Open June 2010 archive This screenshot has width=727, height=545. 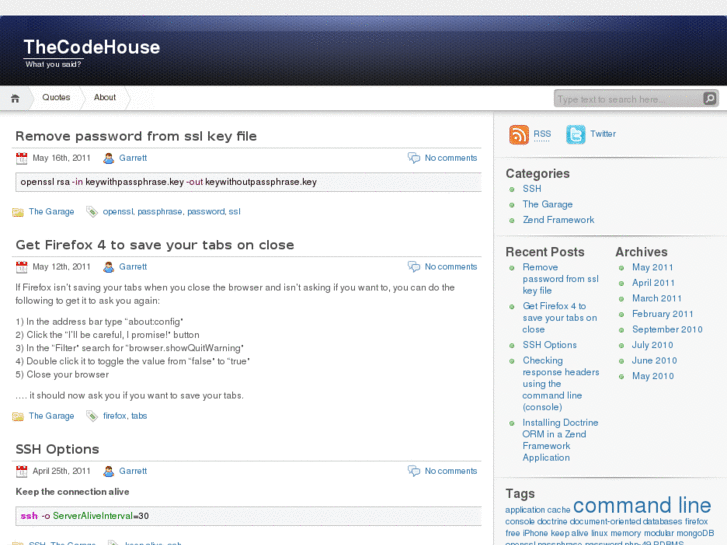point(654,361)
